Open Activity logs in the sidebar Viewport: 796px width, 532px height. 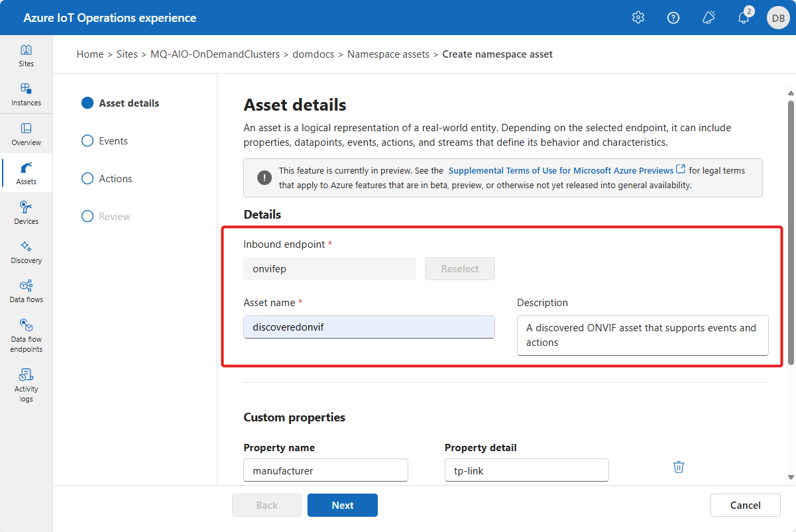point(26,386)
